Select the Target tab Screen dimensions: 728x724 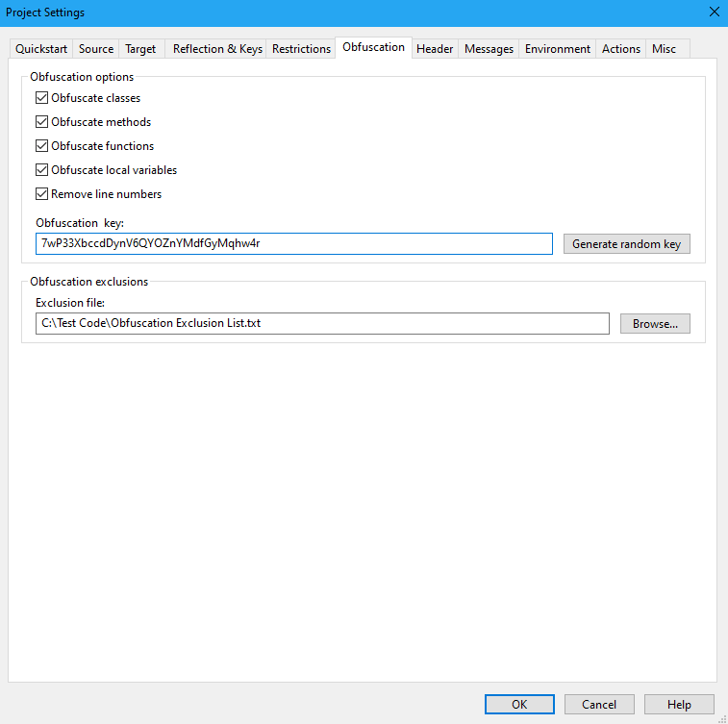140,49
